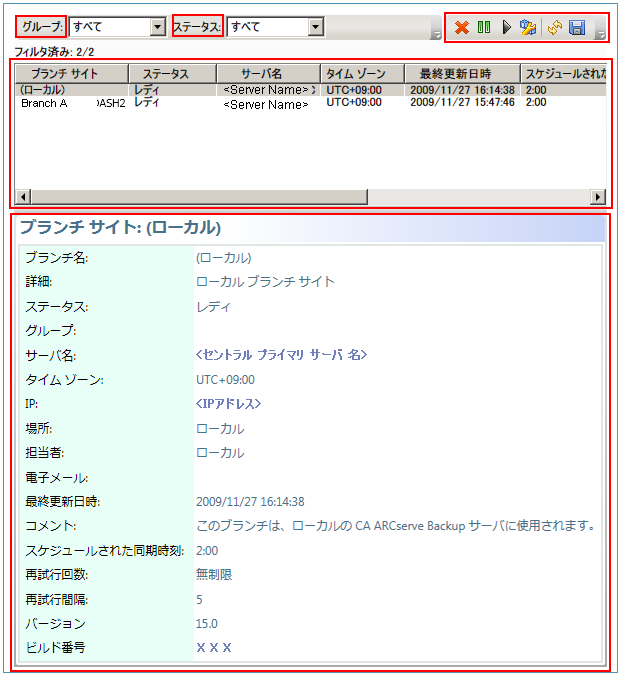Select the Branch A row in the table
622x679 pixels.
click(x=311, y=103)
